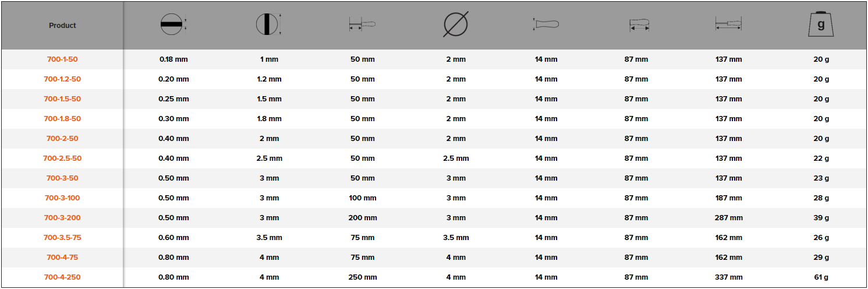868x289 pixels.
Task: Click the handle length icon
Action: pos(639,25)
